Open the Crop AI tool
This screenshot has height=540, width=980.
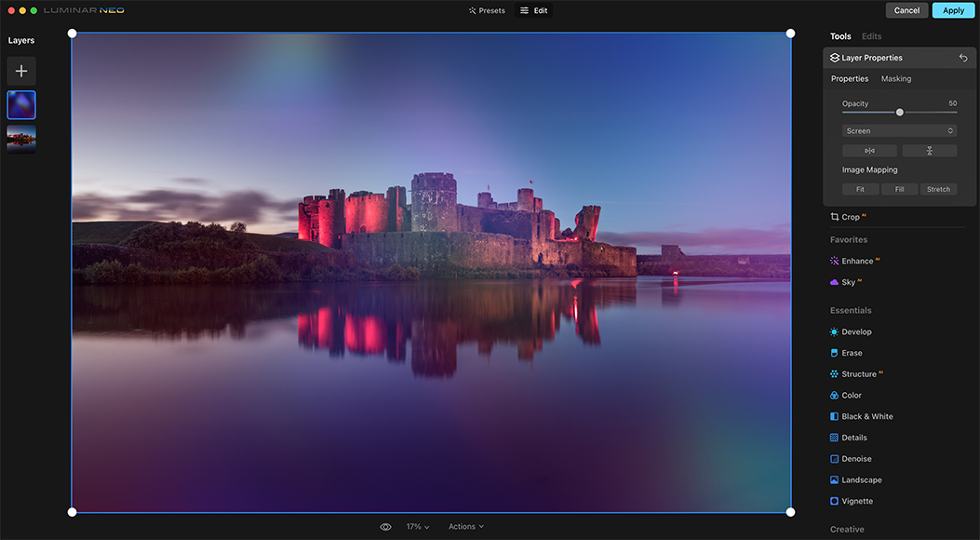click(x=848, y=217)
